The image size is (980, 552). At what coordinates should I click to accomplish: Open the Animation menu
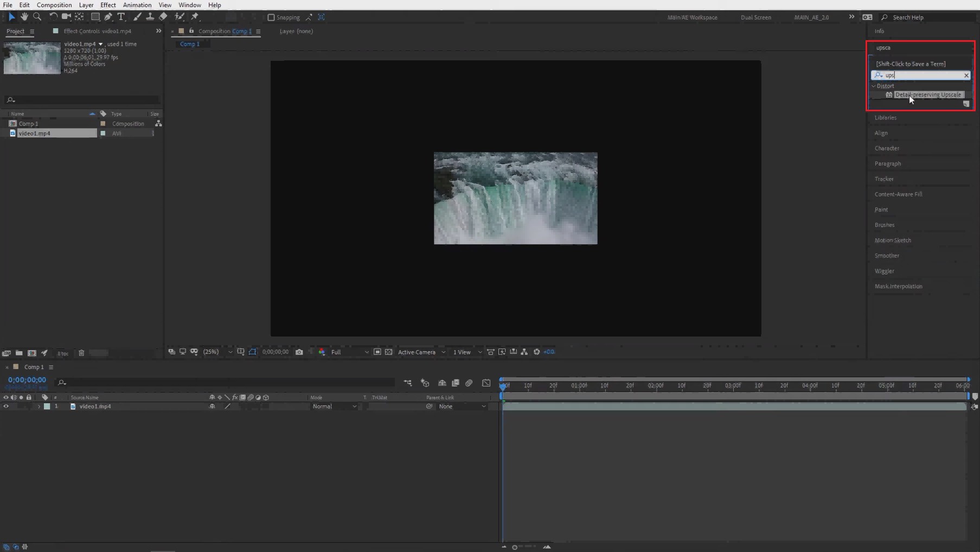point(137,5)
